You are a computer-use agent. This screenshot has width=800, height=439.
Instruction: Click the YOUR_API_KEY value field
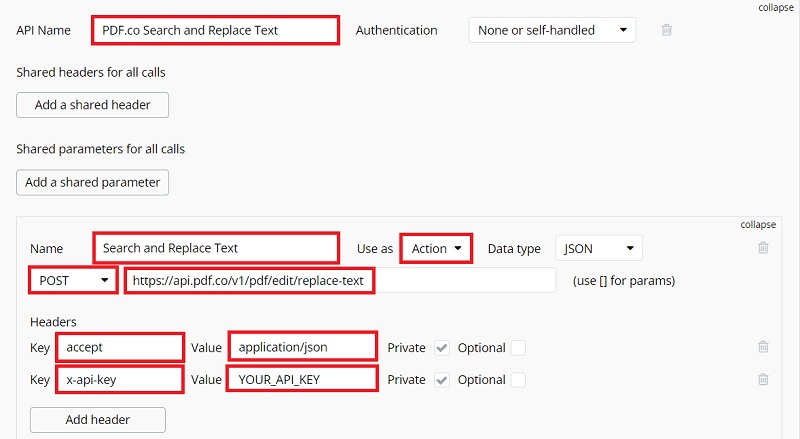[x=302, y=380]
